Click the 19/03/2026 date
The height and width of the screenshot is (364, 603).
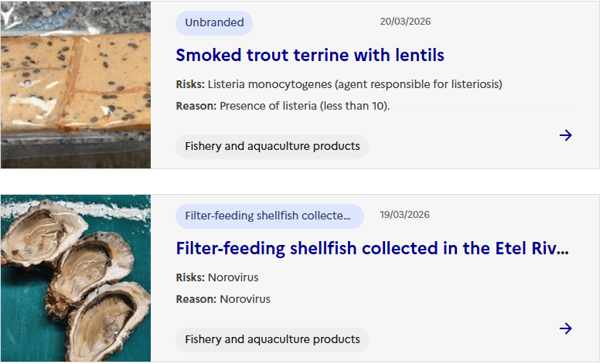[404, 215]
